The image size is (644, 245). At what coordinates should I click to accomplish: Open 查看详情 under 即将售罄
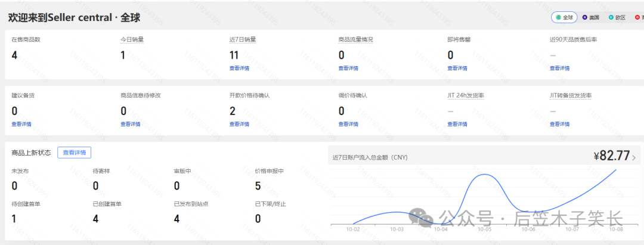(x=457, y=68)
